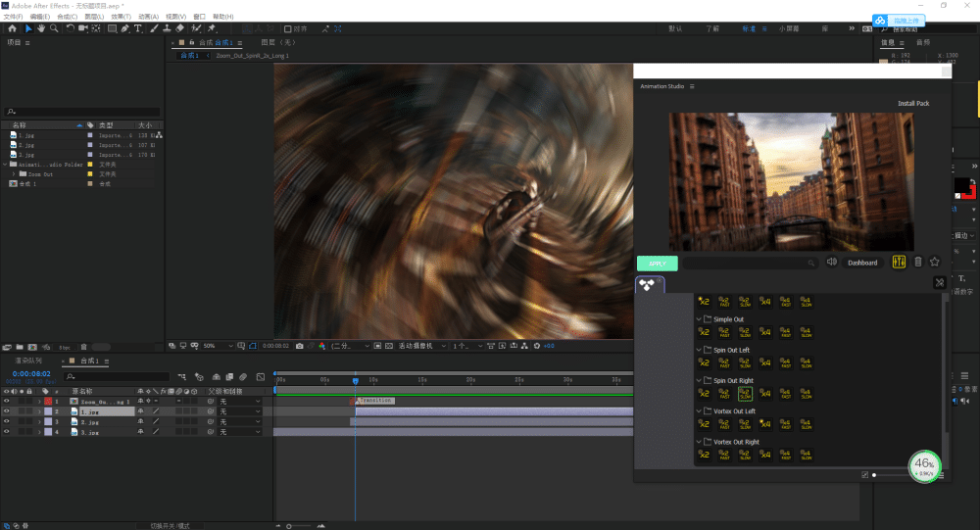Viewport: 980px width, 530px height.
Task: Open the parent dropdown for 1.jpg layer
Action: point(240,411)
